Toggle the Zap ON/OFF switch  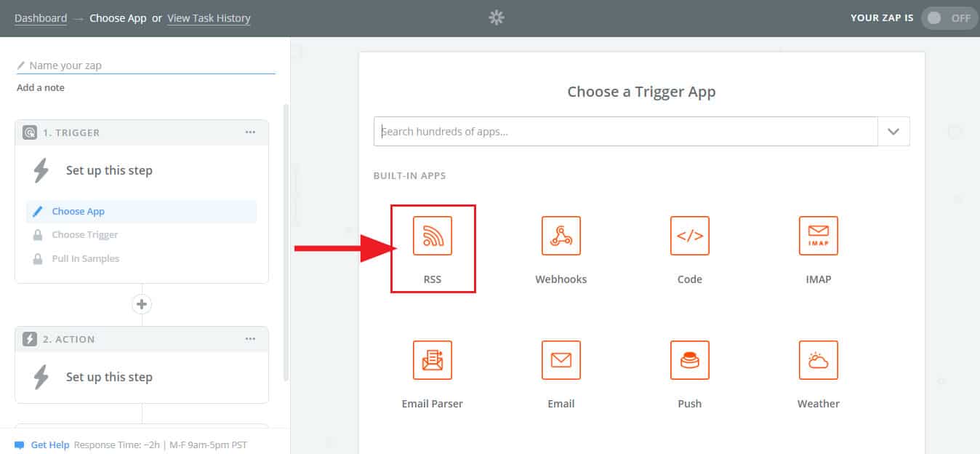pos(949,18)
